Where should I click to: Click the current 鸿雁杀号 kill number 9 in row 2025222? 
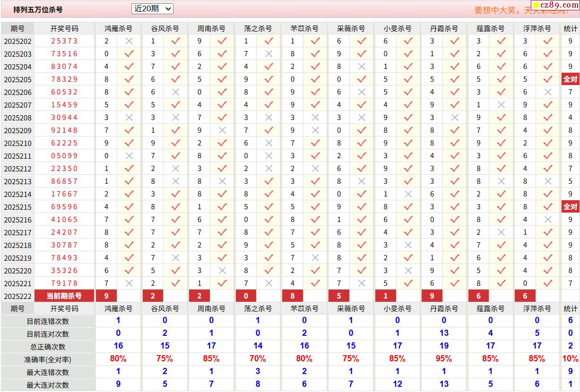pos(106,296)
